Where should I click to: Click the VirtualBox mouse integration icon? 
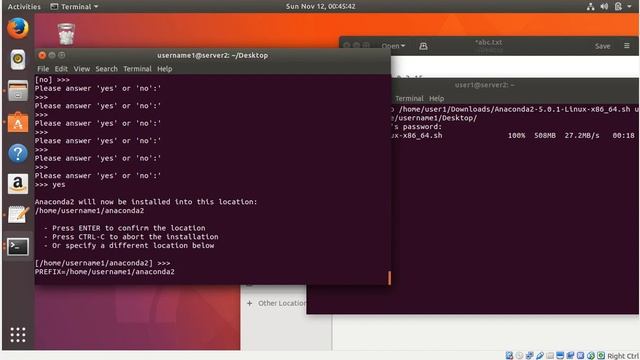pos(591,356)
